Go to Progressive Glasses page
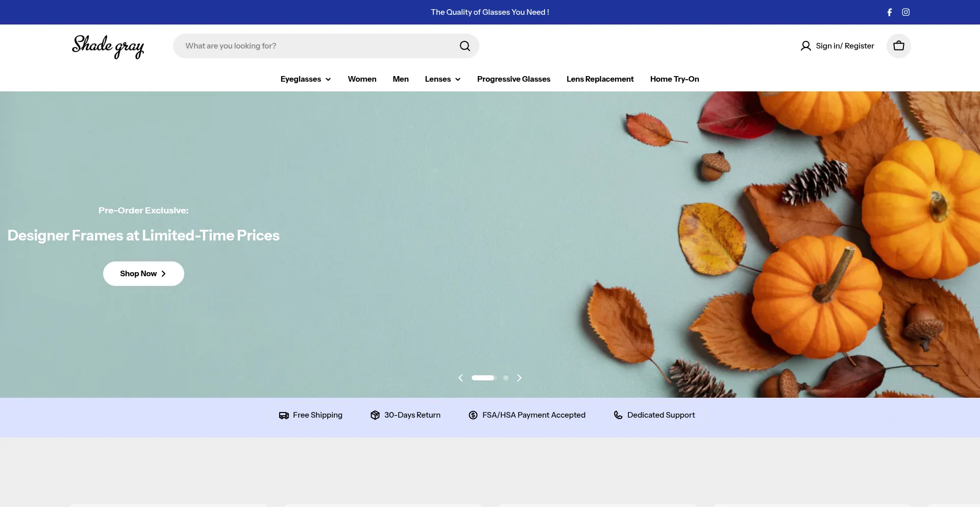Image resolution: width=980 pixels, height=507 pixels. tap(513, 79)
